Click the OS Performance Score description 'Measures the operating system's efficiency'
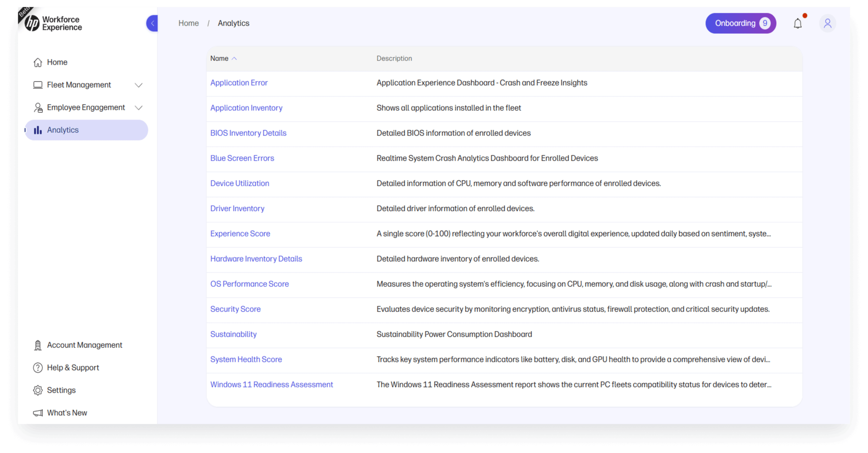 pyautogui.click(x=574, y=284)
